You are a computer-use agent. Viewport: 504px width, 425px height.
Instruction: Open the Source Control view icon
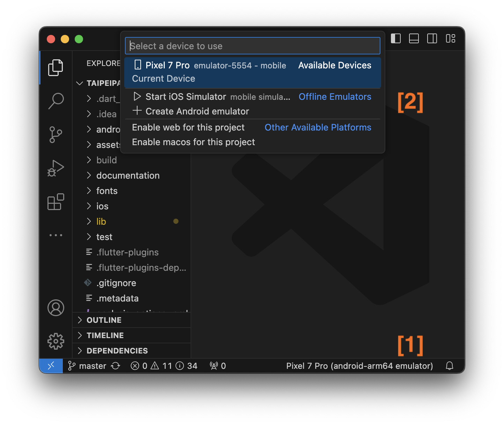pyautogui.click(x=55, y=135)
